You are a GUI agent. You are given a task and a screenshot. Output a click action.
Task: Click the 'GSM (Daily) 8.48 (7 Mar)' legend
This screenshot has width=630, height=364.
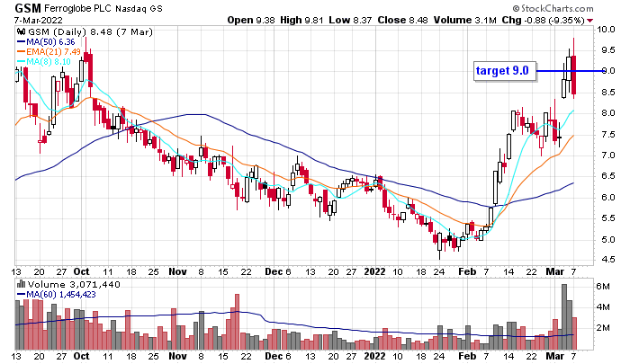coord(90,31)
